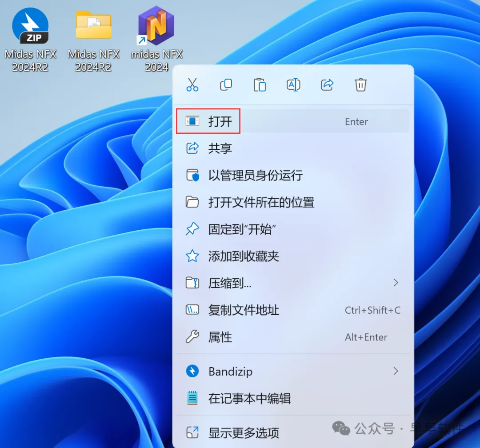Viewport: 480px width, 448px height.
Task: Choose 共享 from the context menu
Action: point(292,148)
